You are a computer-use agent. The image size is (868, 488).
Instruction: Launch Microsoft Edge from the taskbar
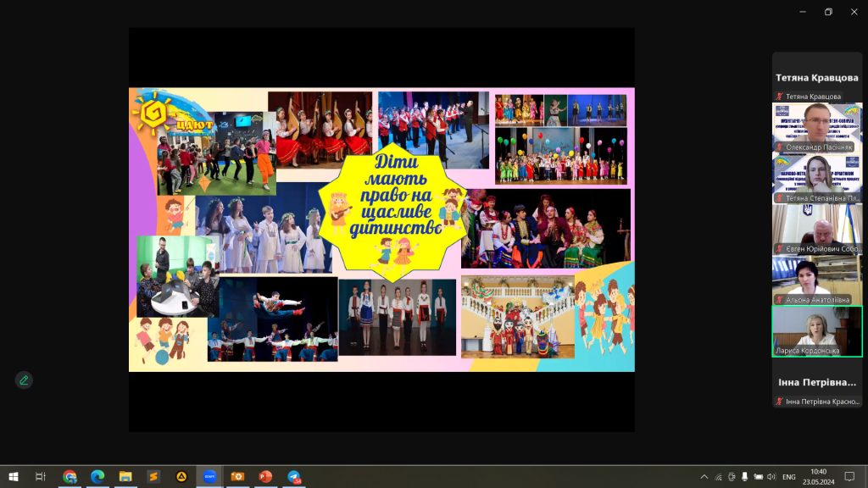click(x=97, y=477)
